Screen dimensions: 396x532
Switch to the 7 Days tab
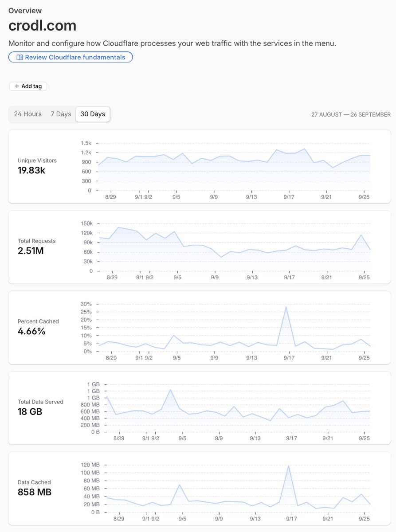61,114
